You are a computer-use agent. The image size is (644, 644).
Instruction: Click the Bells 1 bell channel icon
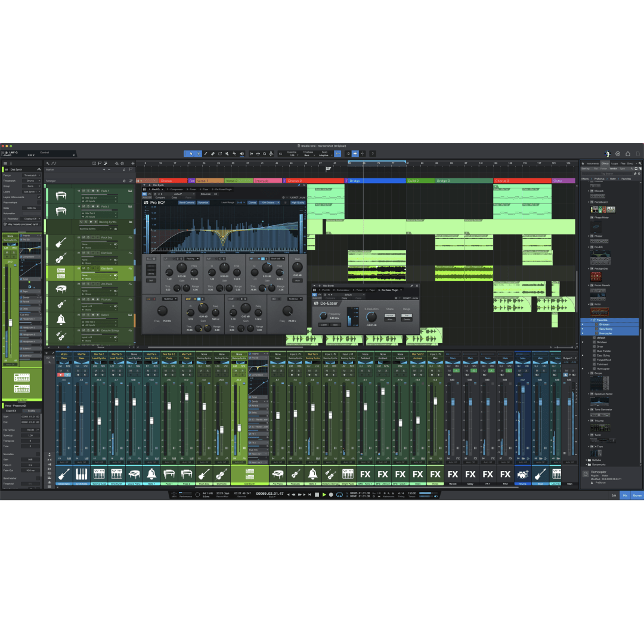coord(151,474)
